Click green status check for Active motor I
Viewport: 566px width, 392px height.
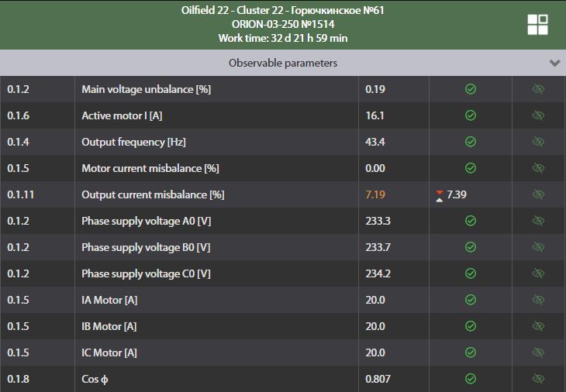tap(470, 115)
